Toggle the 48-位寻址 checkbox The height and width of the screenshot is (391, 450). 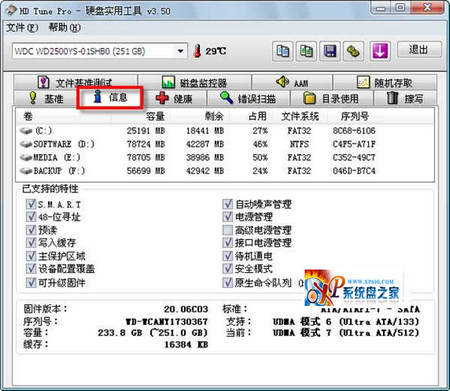tap(31, 217)
